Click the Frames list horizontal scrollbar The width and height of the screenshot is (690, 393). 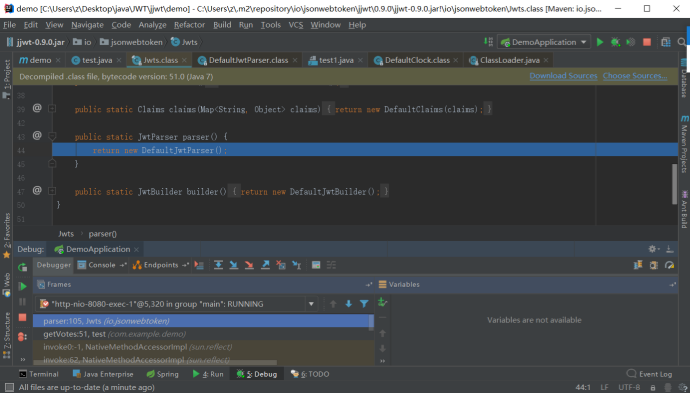click(x=155, y=363)
